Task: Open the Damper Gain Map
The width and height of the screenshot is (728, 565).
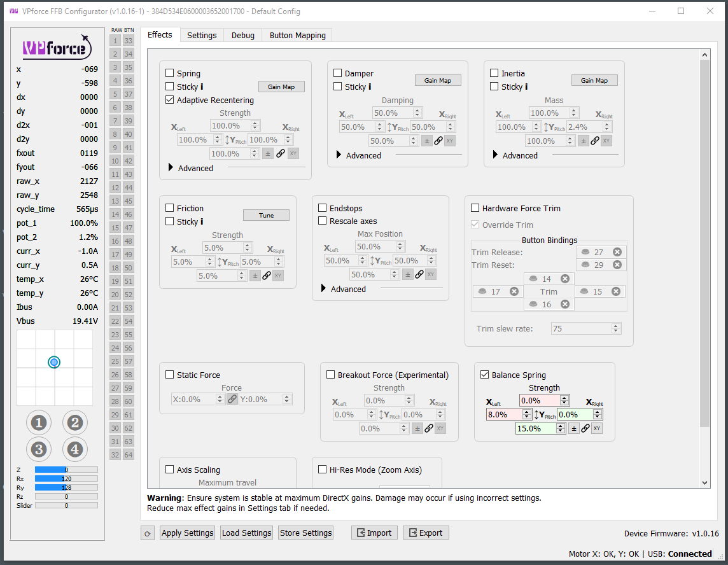Action: (438, 80)
